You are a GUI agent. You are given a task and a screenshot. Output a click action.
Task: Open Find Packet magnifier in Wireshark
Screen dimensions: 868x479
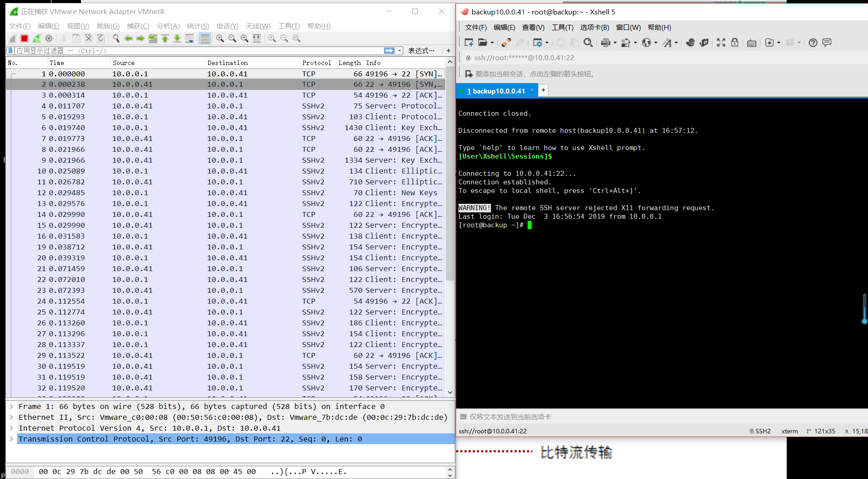coord(116,38)
